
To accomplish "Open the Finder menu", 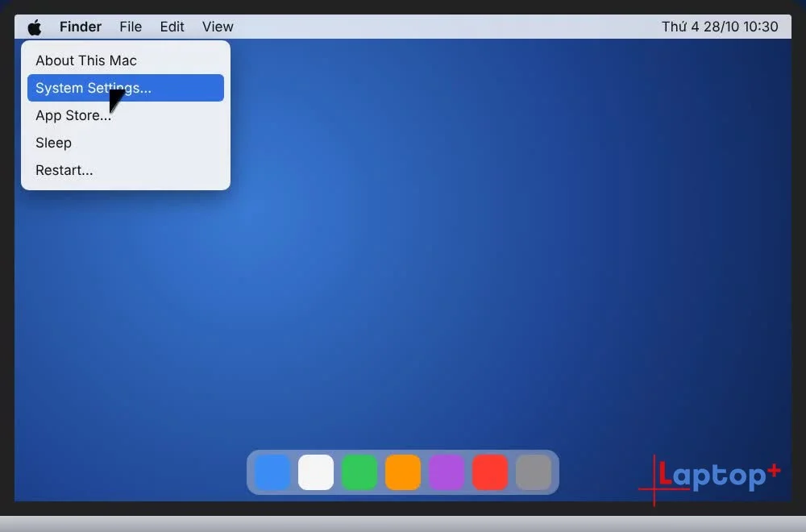I will tap(81, 27).
